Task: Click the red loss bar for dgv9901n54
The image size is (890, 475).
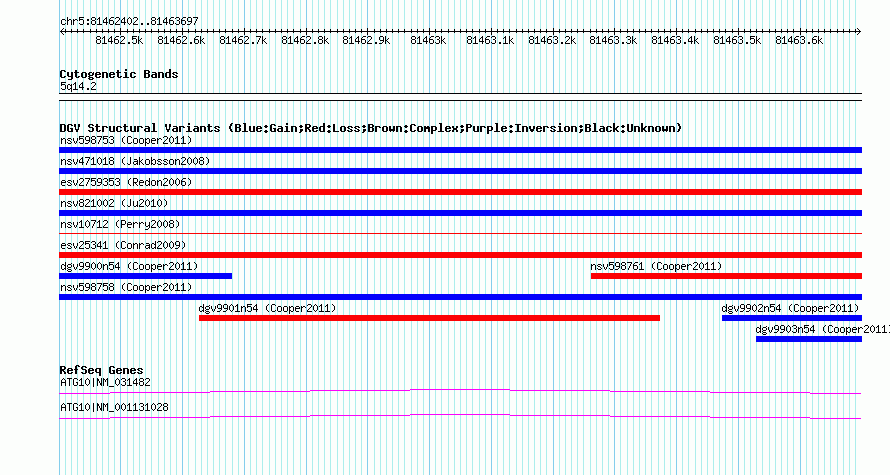Action: [x=430, y=318]
